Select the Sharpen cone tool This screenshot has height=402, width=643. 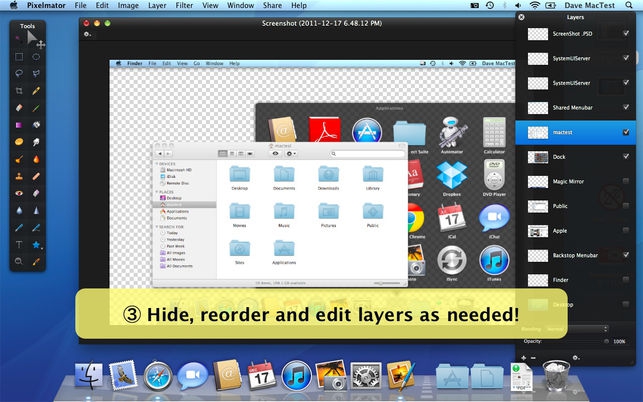click(x=36, y=210)
